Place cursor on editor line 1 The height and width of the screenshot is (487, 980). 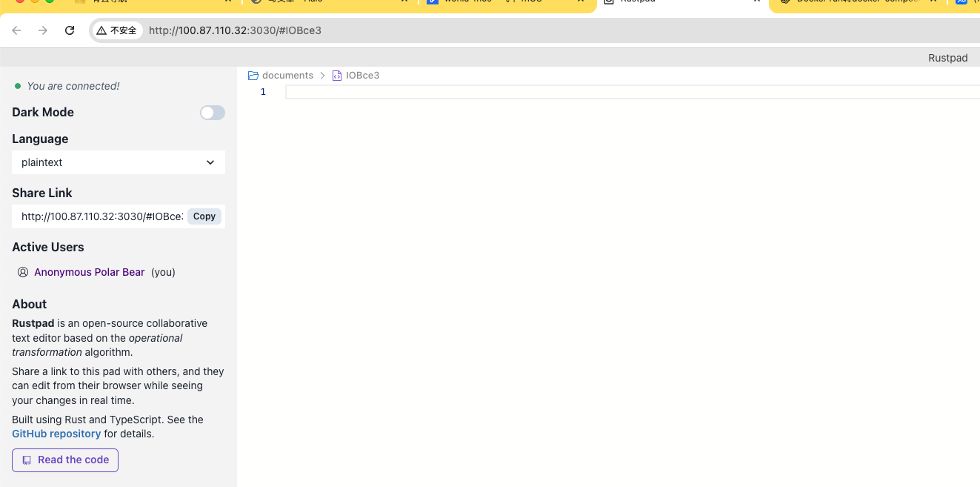[630, 92]
